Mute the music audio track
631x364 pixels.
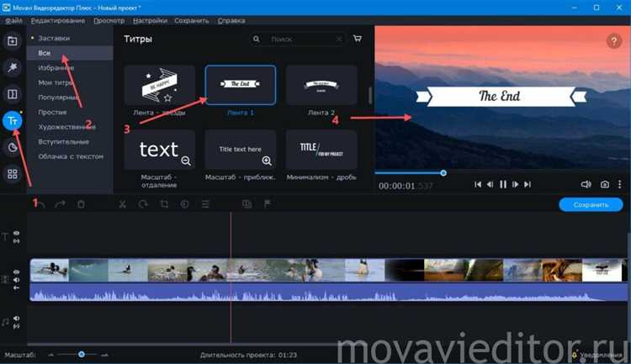17,318
